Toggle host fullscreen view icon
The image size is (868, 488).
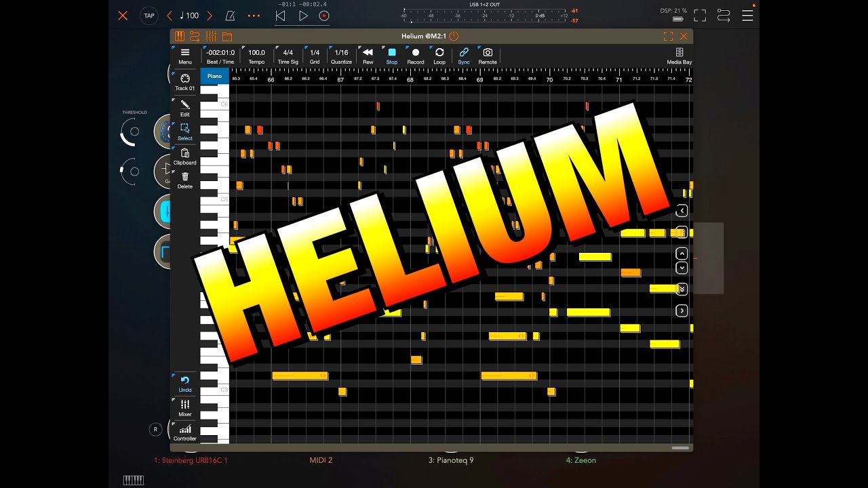pos(700,16)
